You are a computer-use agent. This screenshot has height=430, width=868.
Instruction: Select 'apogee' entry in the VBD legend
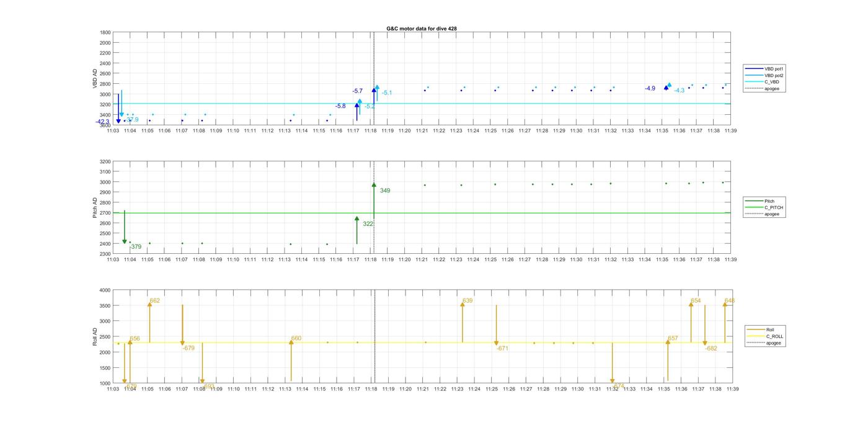[x=763, y=88]
